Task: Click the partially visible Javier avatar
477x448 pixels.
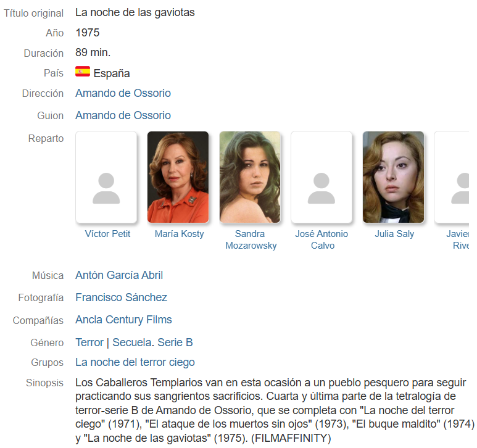Action: coord(452,177)
